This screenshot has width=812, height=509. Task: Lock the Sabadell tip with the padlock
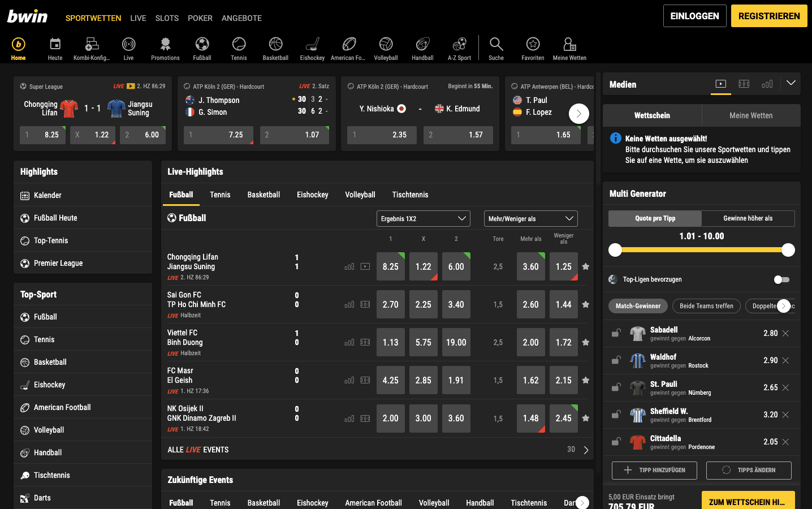[x=615, y=333]
